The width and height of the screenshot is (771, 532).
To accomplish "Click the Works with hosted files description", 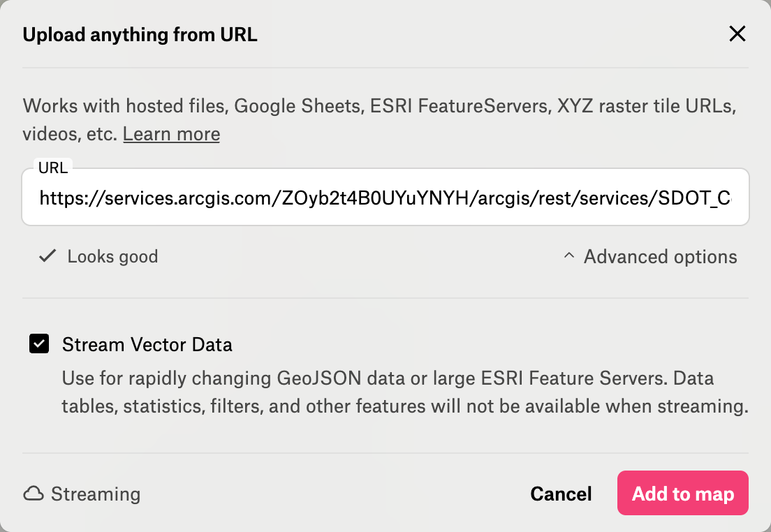I will [380, 119].
